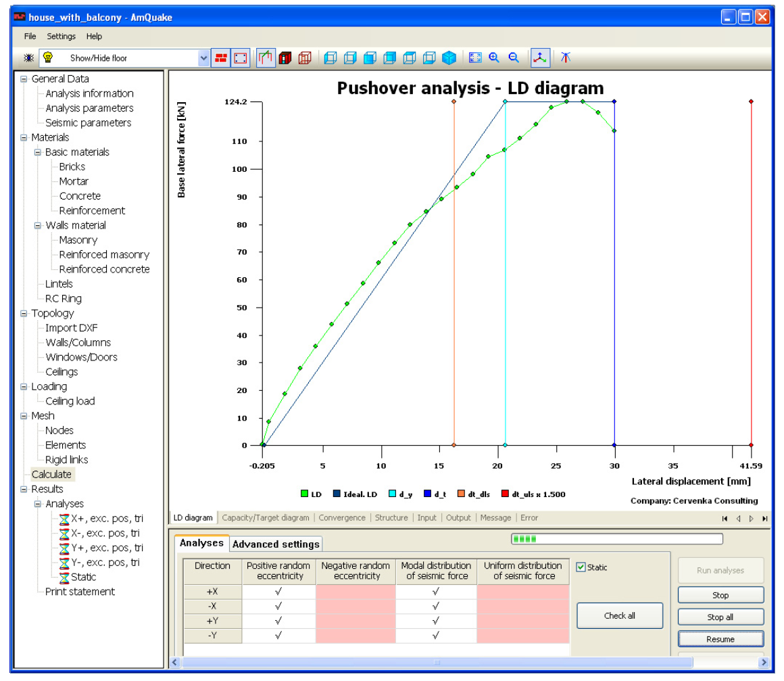Image resolution: width=784 pixels, height=681 pixels.
Task: Click the red wireframe model icon
Action: [x=305, y=58]
